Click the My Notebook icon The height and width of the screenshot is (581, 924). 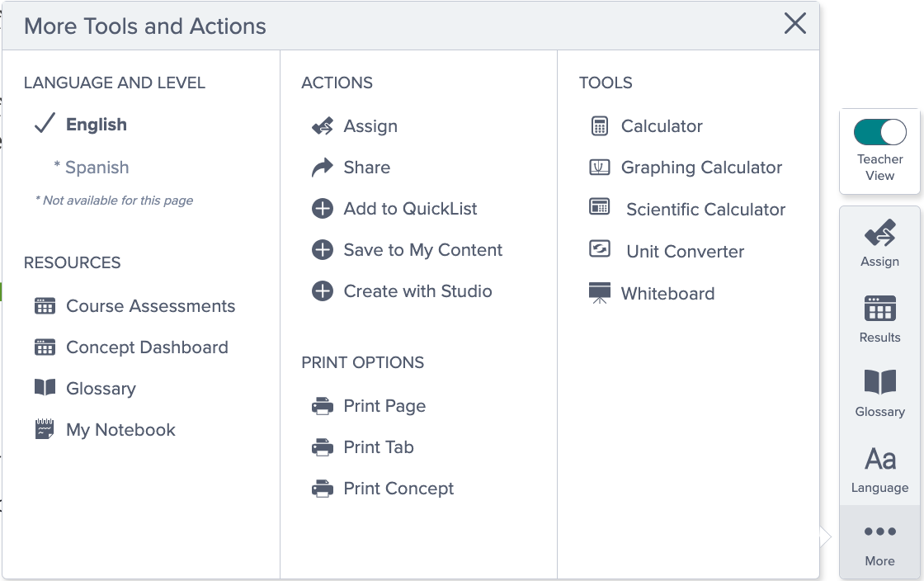pyautogui.click(x=45, y=430)
